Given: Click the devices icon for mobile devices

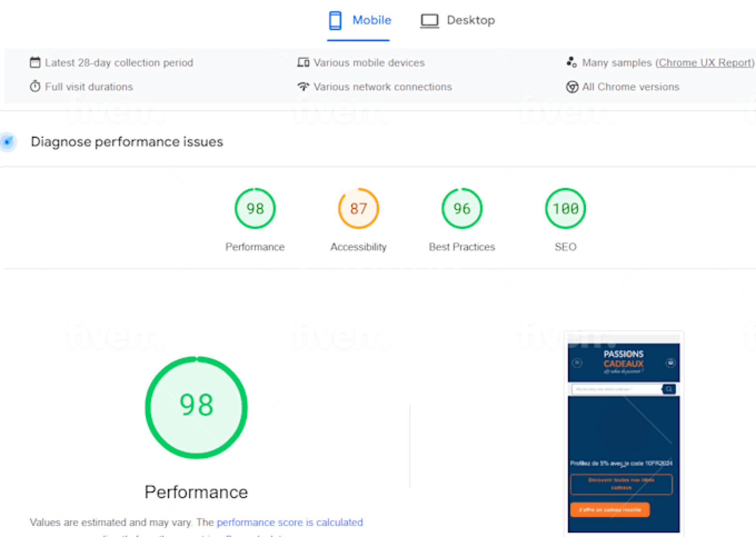Looking at the screenshot, I should pyautogui.click(x=303, y=63).
